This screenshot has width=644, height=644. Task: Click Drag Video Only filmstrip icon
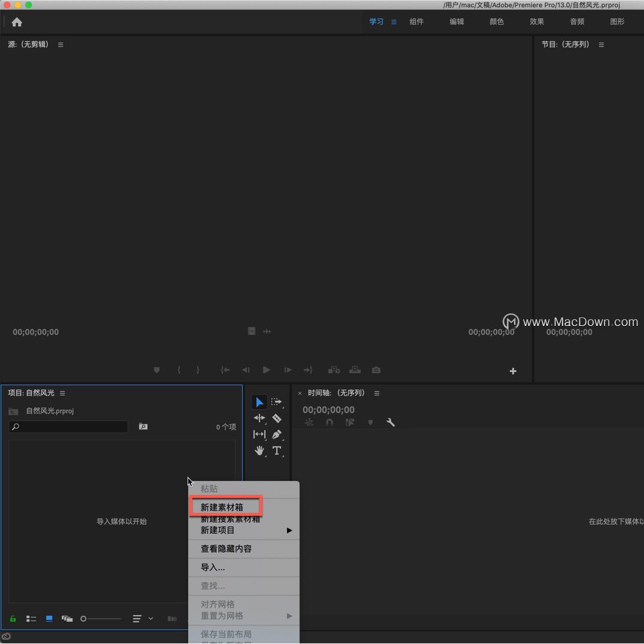pyautogui.click(x=252, y=331)
